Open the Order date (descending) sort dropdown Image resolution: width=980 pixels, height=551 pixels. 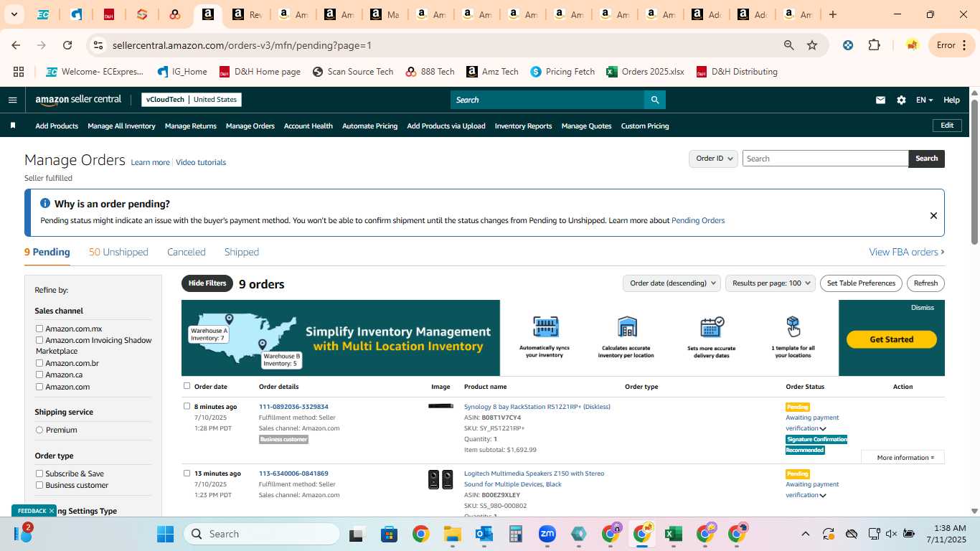coord(672,283)
